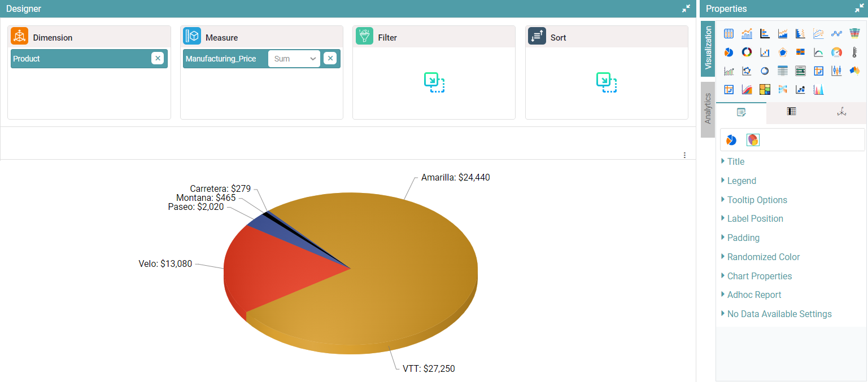Toggle the 3D pie chart style

(753, 140)
